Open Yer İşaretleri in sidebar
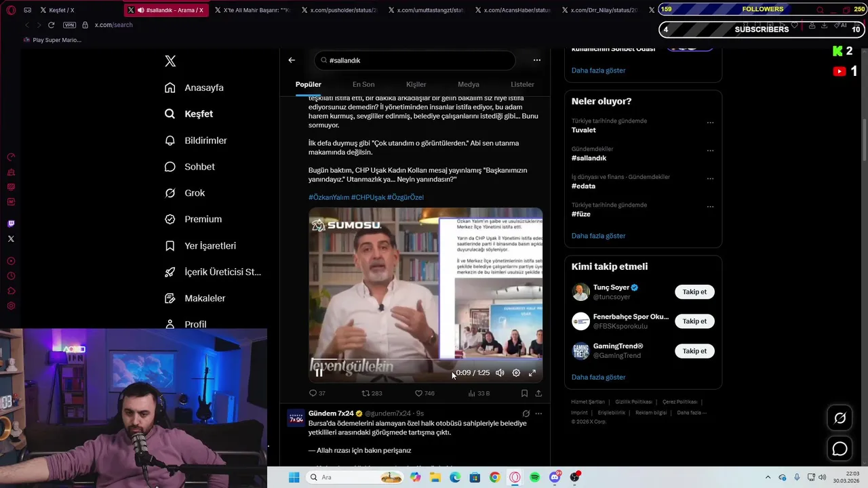The height and width of the screenshot is (488, 868). click(200, 245)
